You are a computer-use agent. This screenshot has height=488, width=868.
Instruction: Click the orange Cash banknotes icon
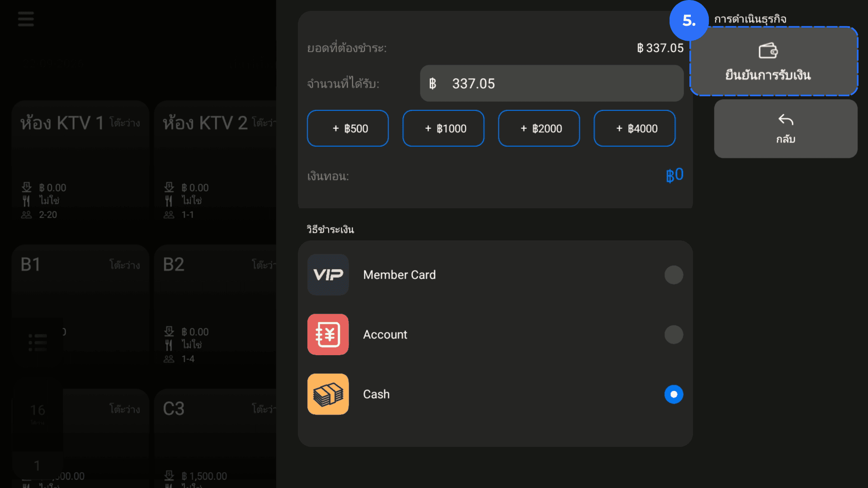point(328,394)
